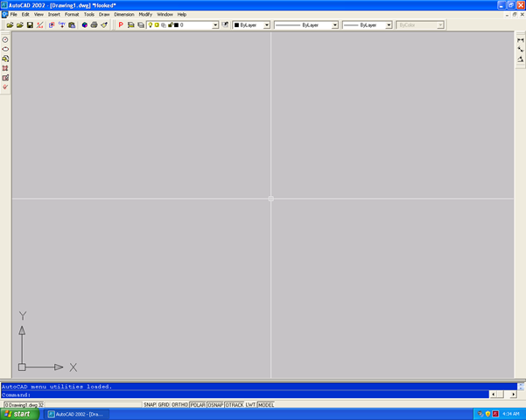Viewport: 526px width, 420px height.
Task: Open the Draw menu
Action: [104, 14]
